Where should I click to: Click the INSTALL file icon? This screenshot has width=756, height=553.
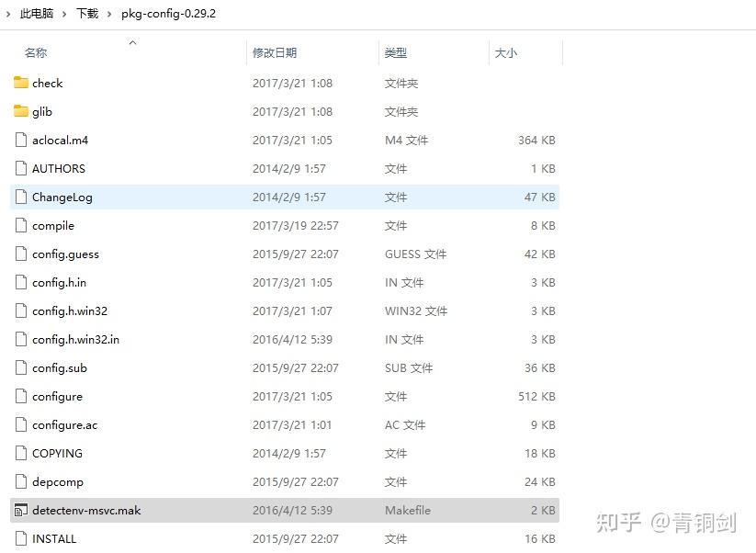point(21,538)
